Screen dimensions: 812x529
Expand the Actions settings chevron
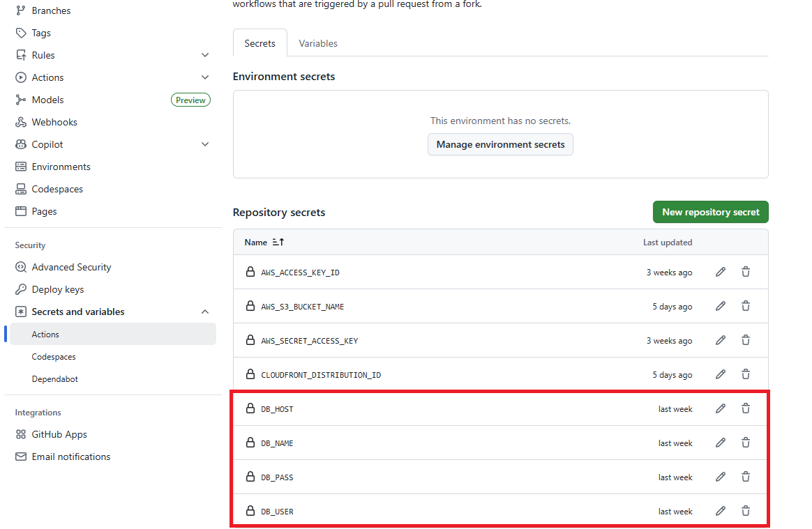(x=205, y=77)
